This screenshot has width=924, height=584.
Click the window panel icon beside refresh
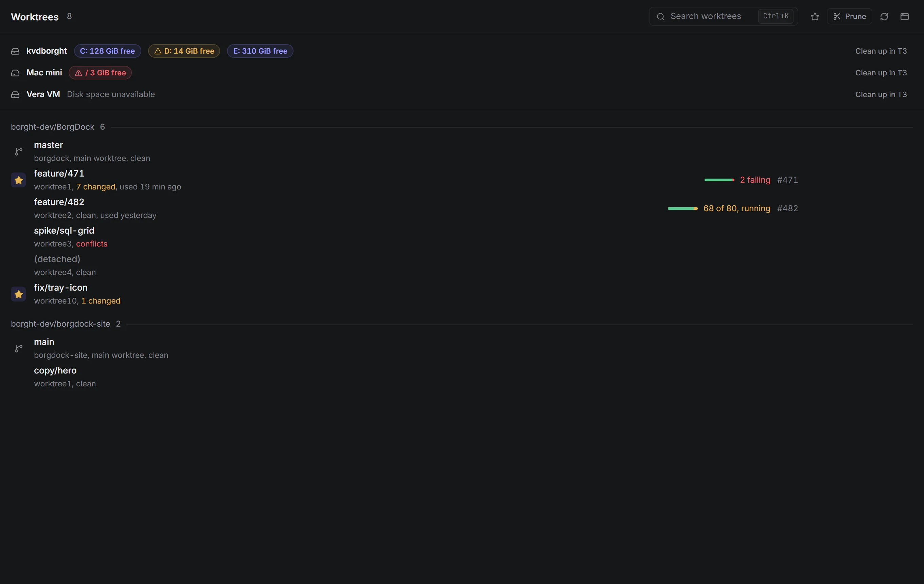904,17
